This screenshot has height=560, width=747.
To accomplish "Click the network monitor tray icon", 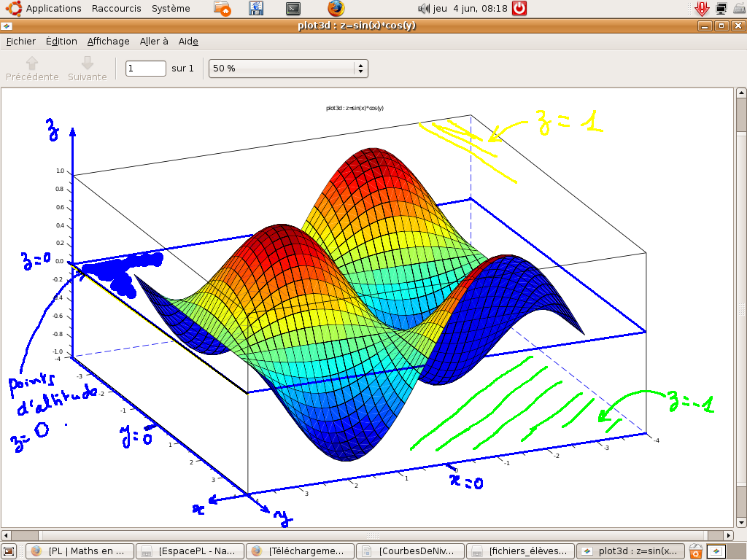I will tap(721, 9).
